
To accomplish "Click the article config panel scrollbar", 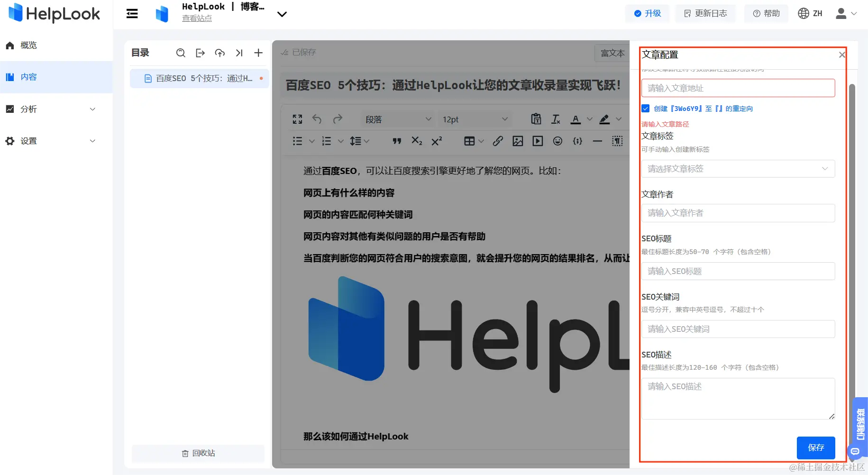I will [x=852, y=247].
